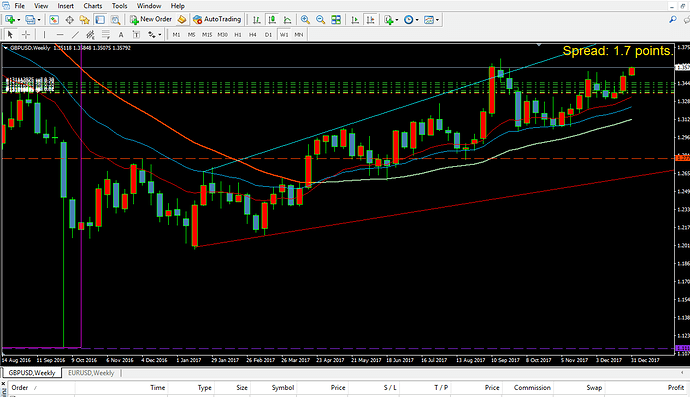Toggle the AutoTrading button
This screenshot has height=397, width=690.
(x=217, y=20)
